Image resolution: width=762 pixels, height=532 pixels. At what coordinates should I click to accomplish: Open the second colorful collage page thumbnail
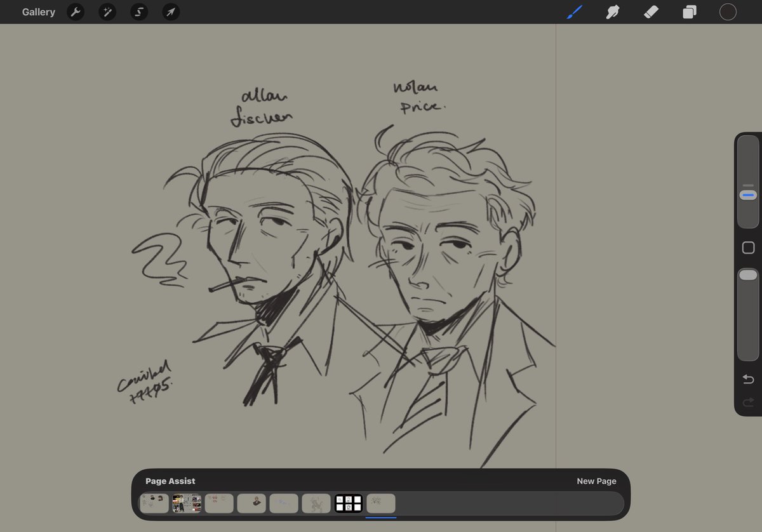pos(187,503)
